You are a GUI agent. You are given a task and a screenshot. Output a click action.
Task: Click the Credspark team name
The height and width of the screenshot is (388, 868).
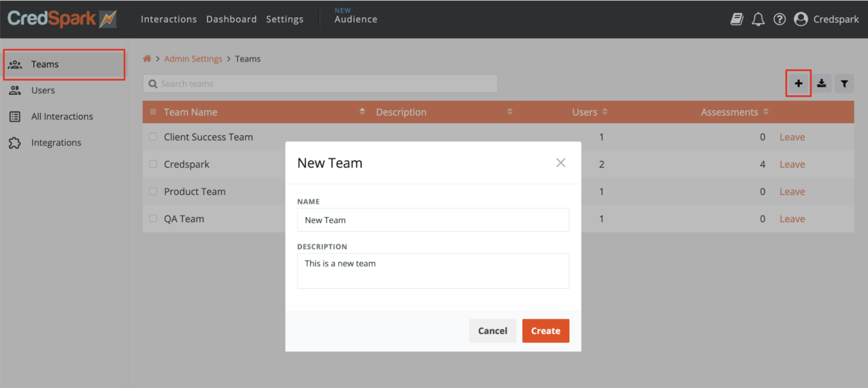click(187, 164)
